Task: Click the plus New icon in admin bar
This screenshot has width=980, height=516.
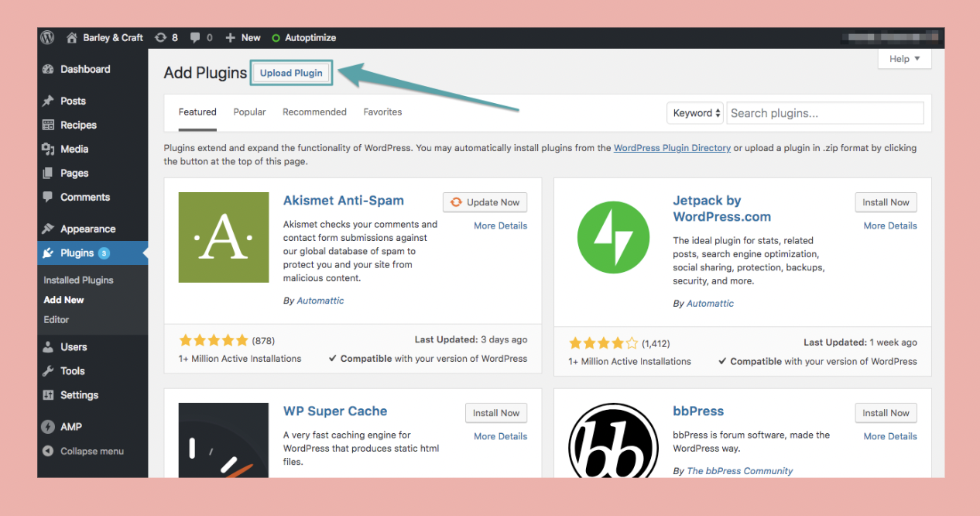Action: click(x=230, y=37)
